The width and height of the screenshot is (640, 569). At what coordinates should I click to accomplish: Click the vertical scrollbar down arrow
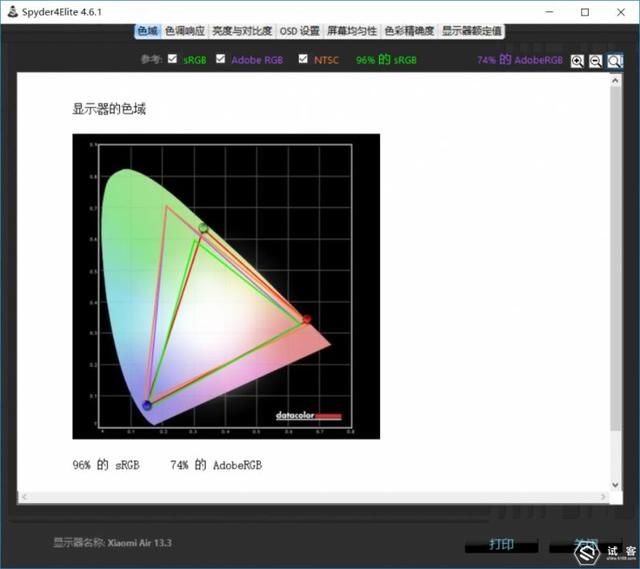coord(615,485)
